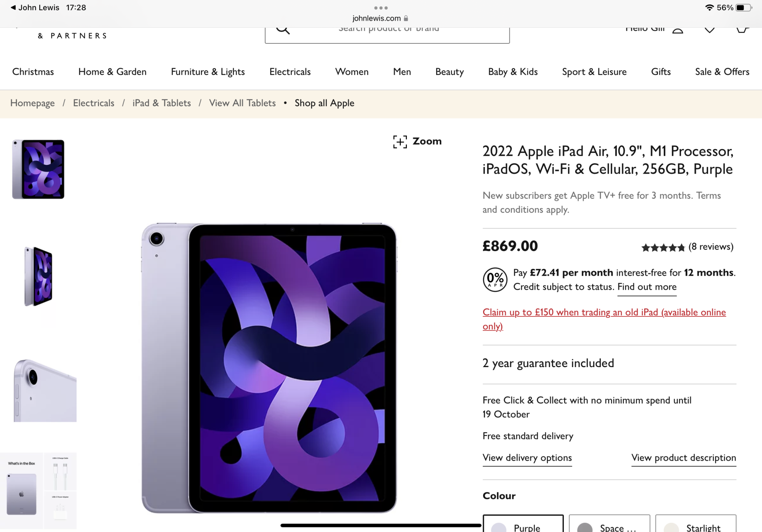The width and height of the screenshot is (762, 532).
Task: Click the Purple colour swatch circle
Action: pyautogui.click(x=499, y=528)
